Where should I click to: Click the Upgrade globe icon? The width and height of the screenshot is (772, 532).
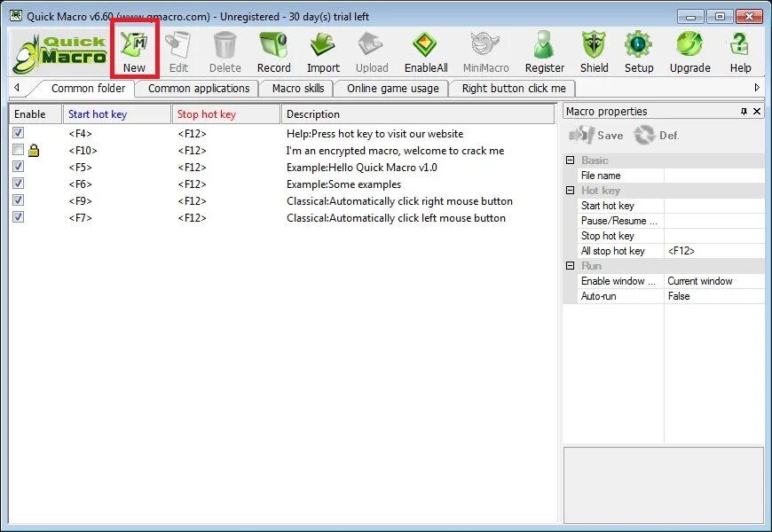[x=689, y=51]
